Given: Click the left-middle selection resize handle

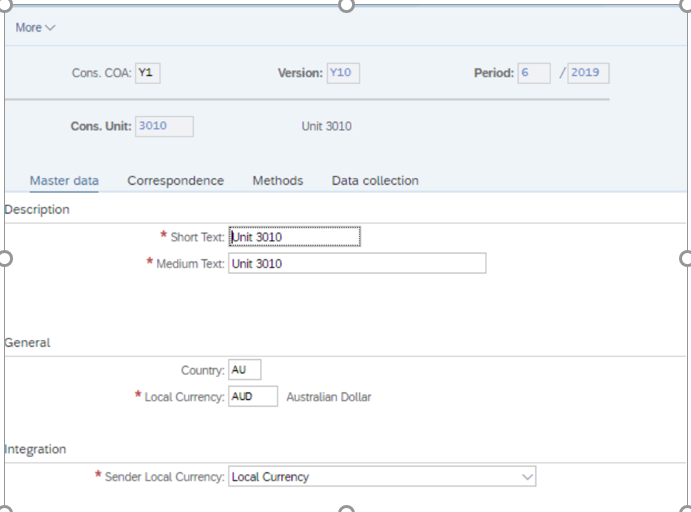Looking at the screenshot, I should [x=5, y=259].
